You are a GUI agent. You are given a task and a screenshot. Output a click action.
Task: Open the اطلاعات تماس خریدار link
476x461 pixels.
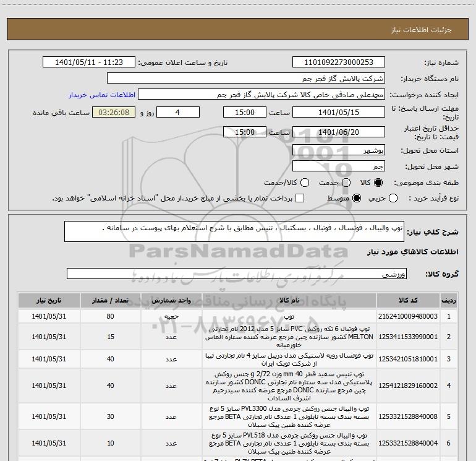[102, 95]
